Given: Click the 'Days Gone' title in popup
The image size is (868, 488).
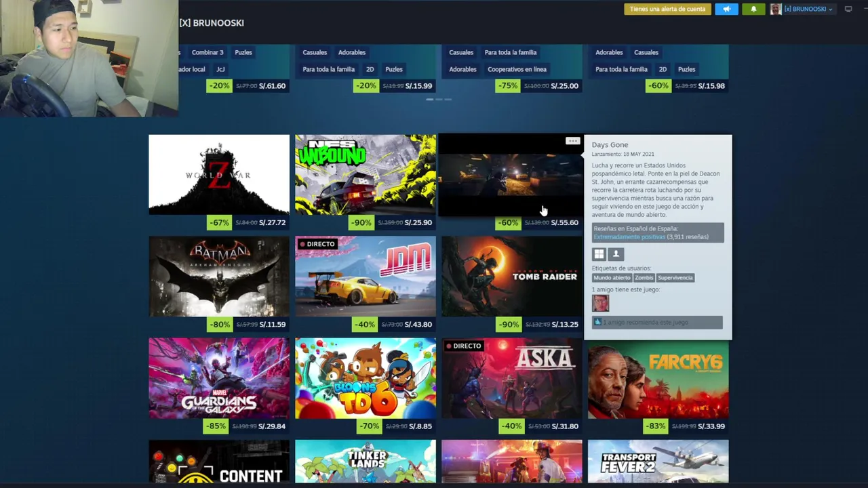Looking at the screenshot, I should (610, 145).
